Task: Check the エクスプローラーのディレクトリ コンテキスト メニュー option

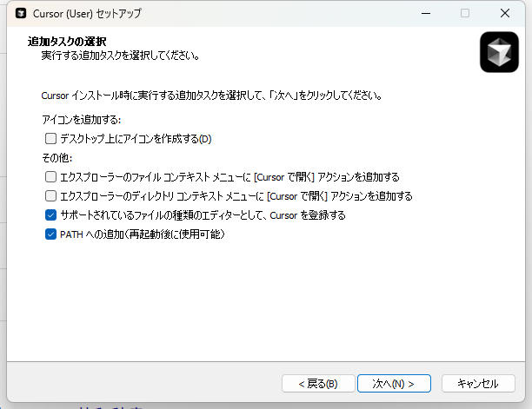Action: 51,195
